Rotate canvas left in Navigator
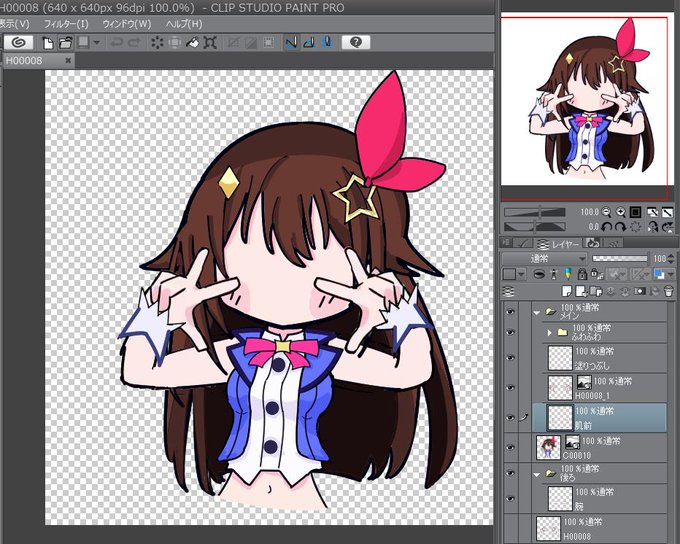 (607, 226)
